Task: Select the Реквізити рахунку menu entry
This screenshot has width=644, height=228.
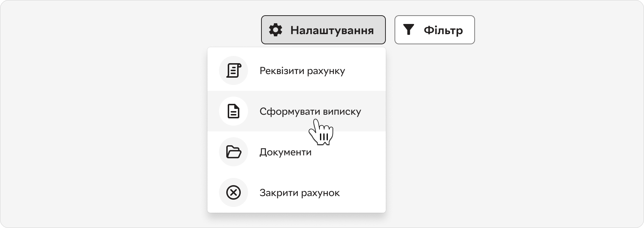Action: 296,70
